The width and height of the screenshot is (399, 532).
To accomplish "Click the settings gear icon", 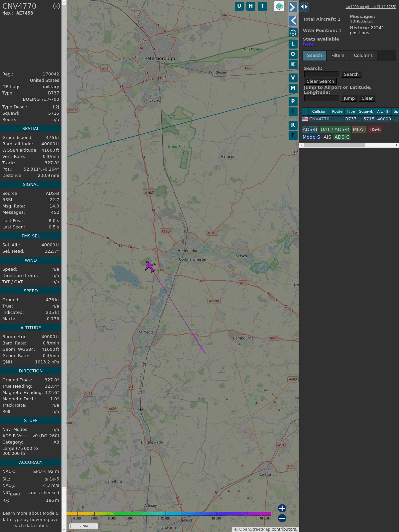I will click(x=293, y=33).
